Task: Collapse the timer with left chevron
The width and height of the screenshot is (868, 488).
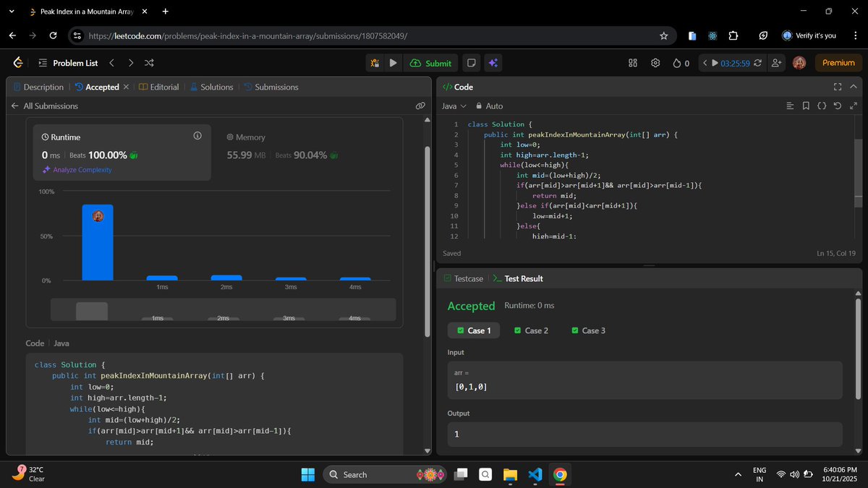Action: 705,63
